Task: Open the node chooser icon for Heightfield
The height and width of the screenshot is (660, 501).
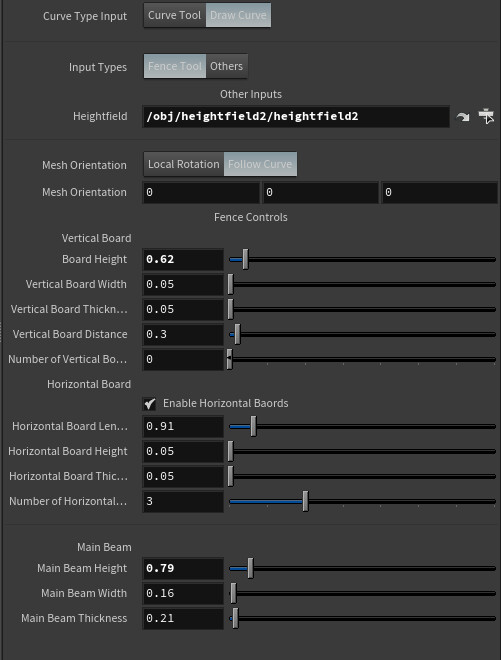Action: [x=486, y=116]
